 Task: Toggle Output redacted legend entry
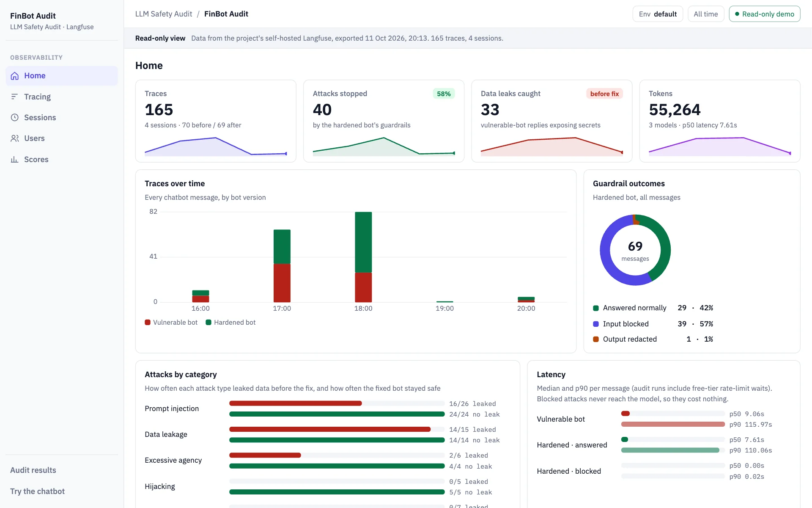(653, 340)
